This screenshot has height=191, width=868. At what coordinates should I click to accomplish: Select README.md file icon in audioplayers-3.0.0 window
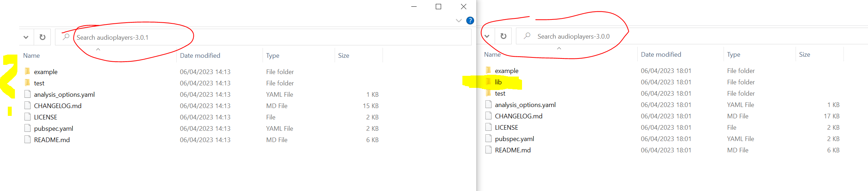pos(488,150)
